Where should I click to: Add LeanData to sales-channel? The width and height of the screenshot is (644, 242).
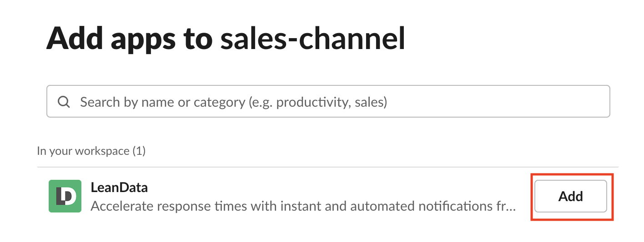pos(570,196)
